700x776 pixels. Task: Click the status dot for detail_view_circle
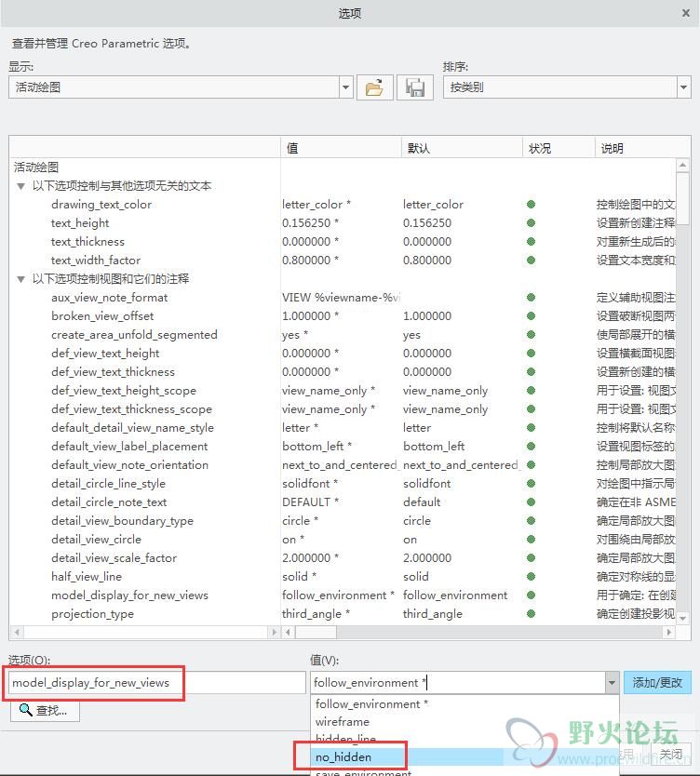[531, 540]
